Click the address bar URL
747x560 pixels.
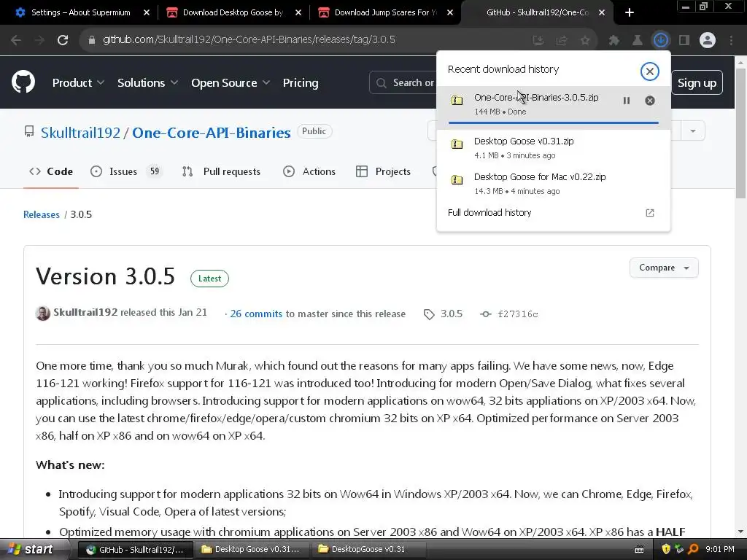click(x=249, y=40)
